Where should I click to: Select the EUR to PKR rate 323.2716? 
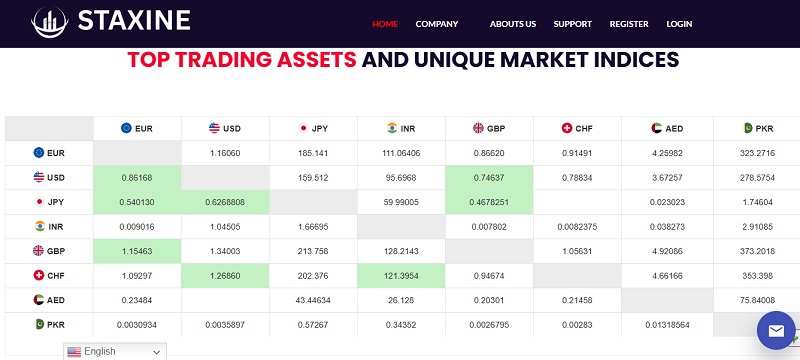tap(757, 153)
